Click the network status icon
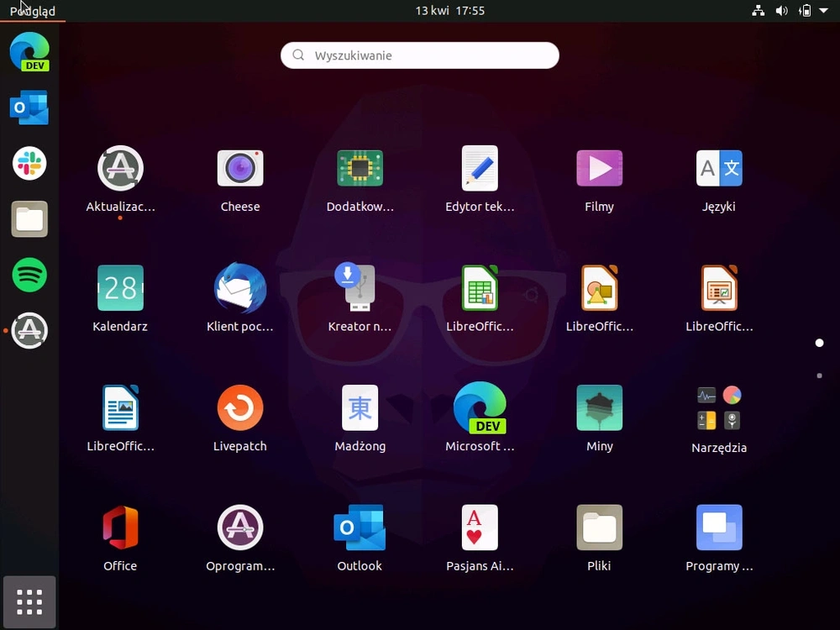 pos(758,11)
